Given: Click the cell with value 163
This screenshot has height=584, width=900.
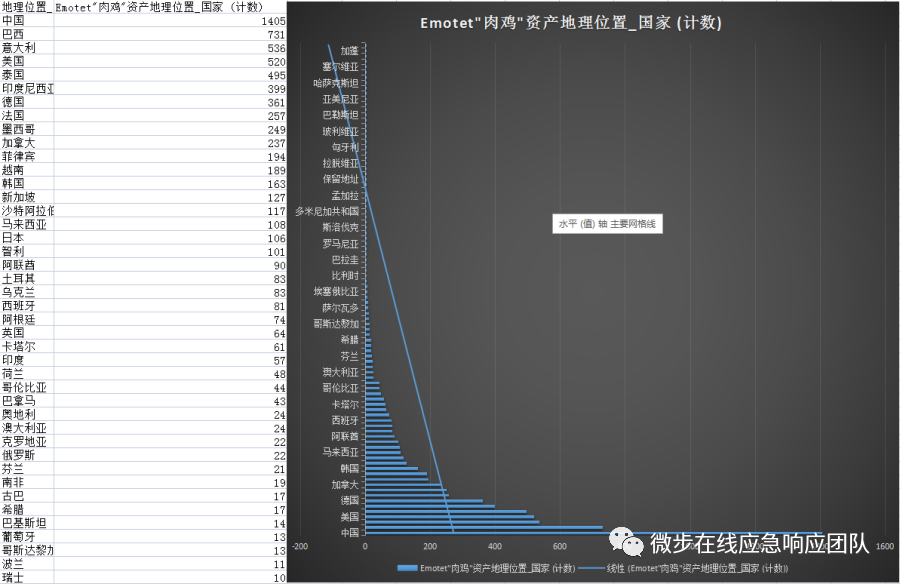Looking at the screenshot, I should point(170,184).
